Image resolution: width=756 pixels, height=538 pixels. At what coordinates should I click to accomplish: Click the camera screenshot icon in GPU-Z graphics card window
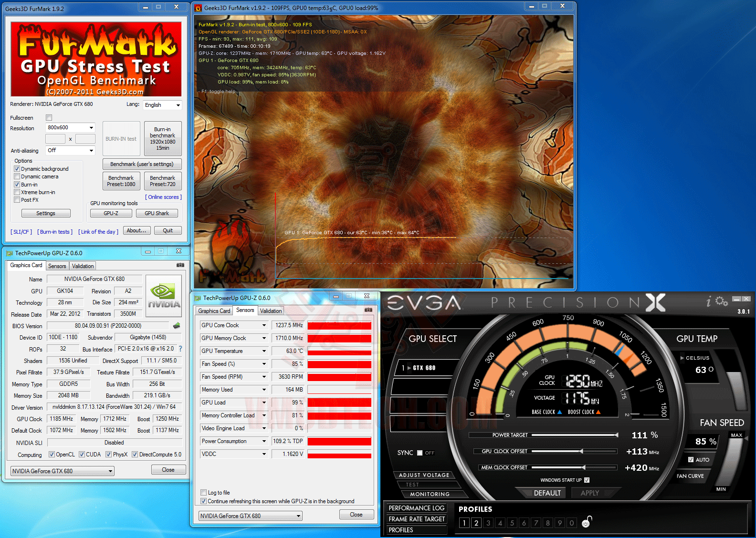pos(180,265)
